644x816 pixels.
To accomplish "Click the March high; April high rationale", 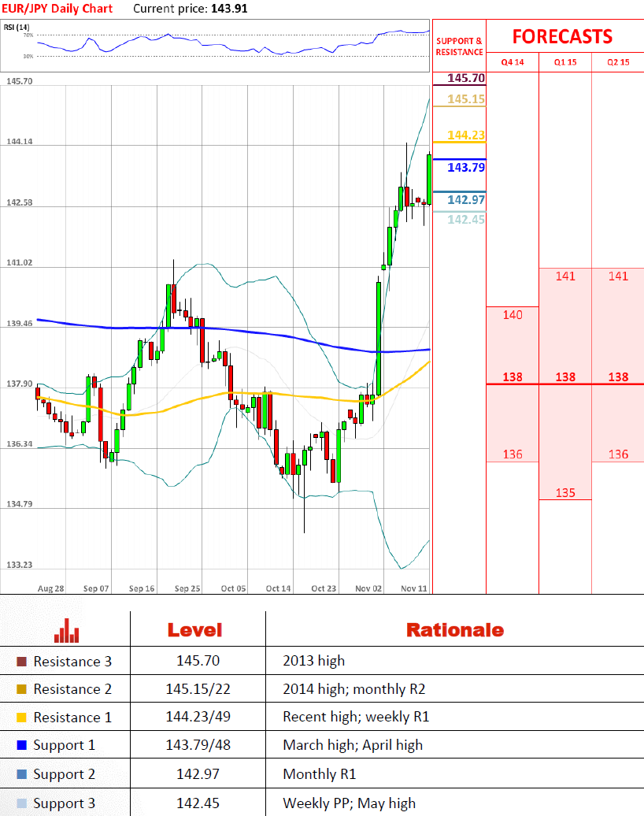I will point(353,745).
